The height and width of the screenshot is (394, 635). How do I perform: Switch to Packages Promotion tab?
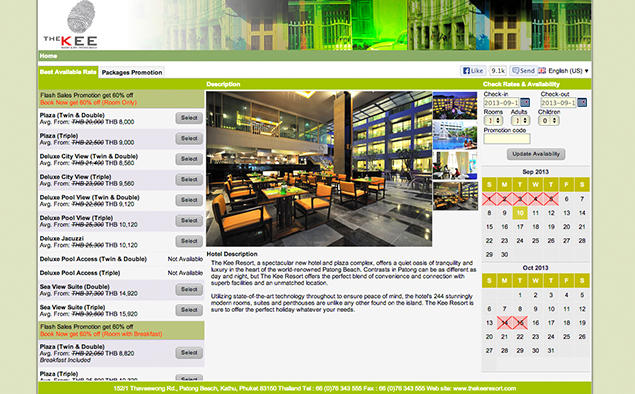tap(132, 72)
